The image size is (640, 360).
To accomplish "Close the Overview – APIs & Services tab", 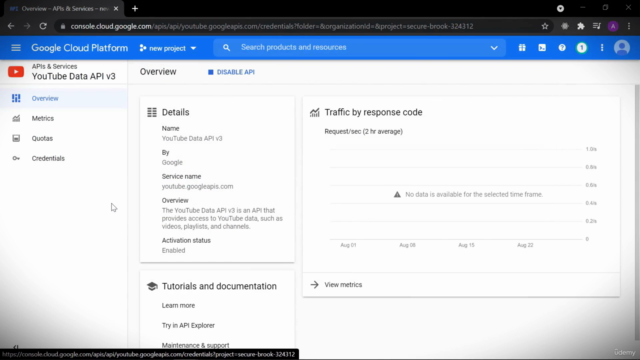I will tap(116, 9).
